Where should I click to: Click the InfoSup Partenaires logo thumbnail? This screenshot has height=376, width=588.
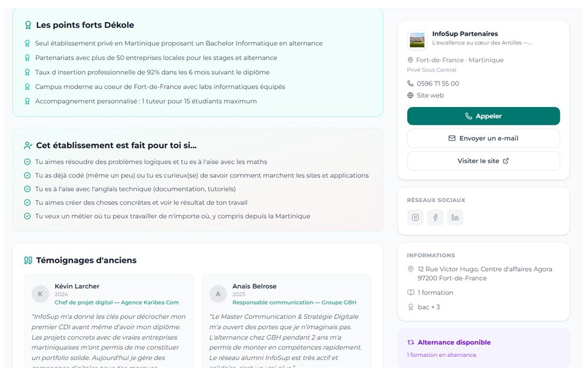pos(417,40)
